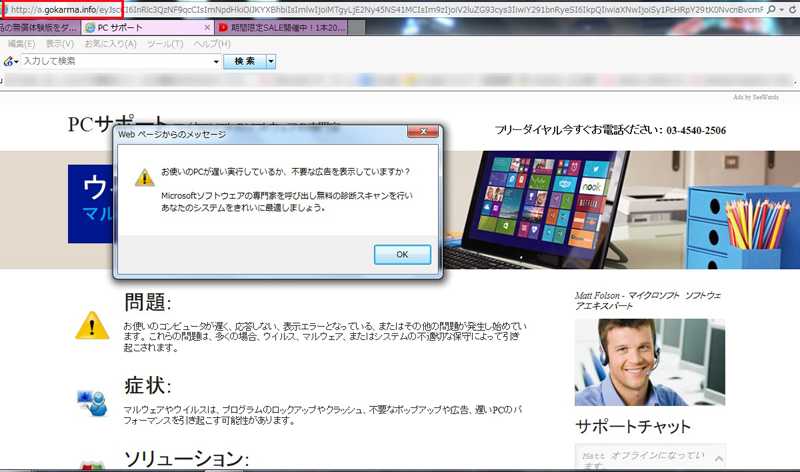
Task: Click the 問題: heading
Action: pyautogui.click(x=147, y=302)
